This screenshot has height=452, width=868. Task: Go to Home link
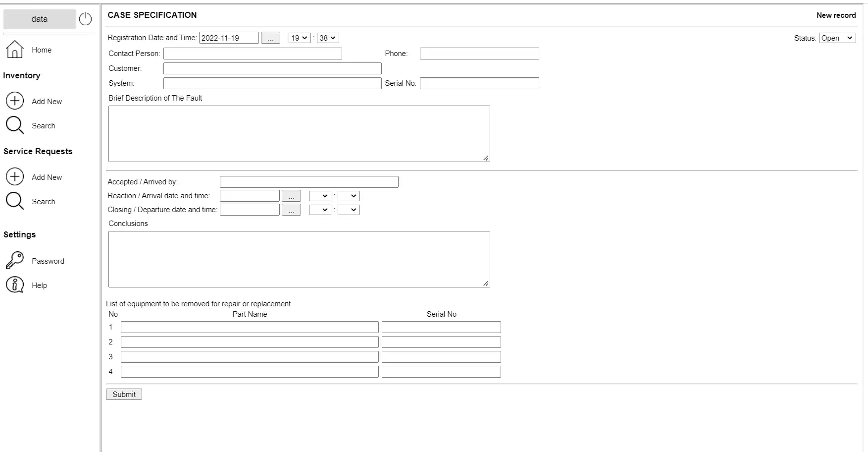click(42, 50)
